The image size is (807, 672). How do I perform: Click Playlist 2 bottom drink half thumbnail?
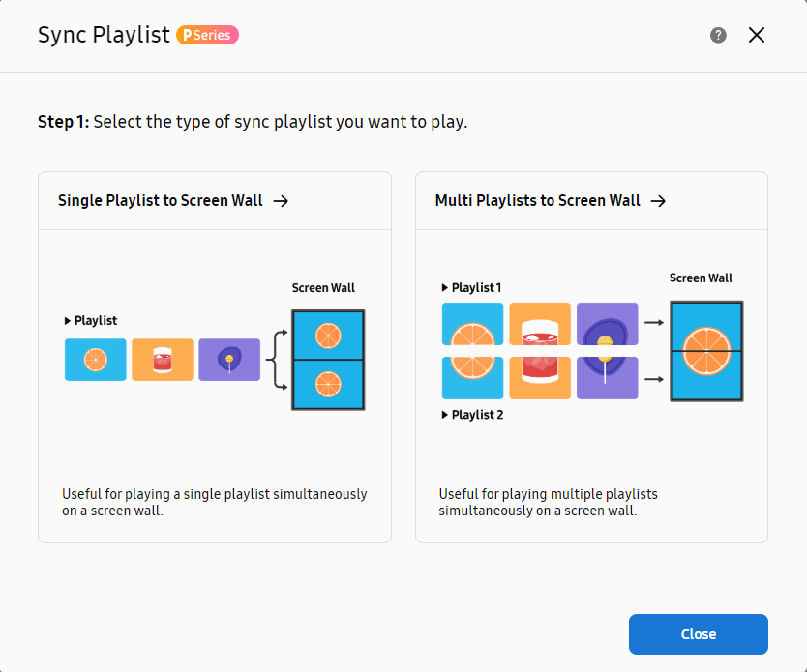click(539, 378)
